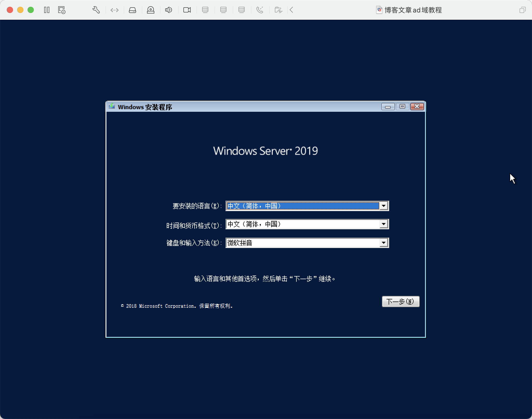Click the CD/DVD drive icon

pyautogui.click(x=151, y=10)
